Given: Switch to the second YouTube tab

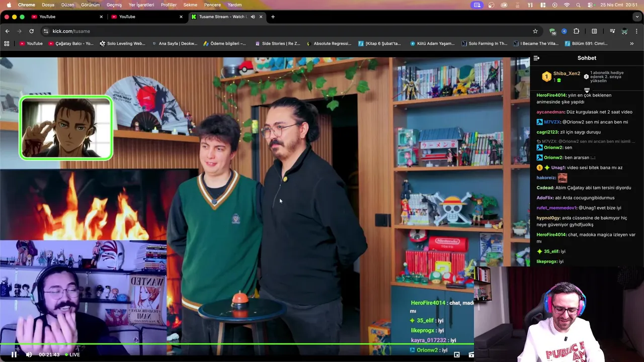Looking at the screenshot, I should pos(147,17).
